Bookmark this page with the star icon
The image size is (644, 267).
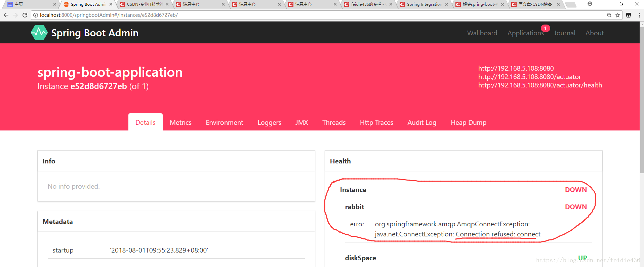tap(618, 15)
